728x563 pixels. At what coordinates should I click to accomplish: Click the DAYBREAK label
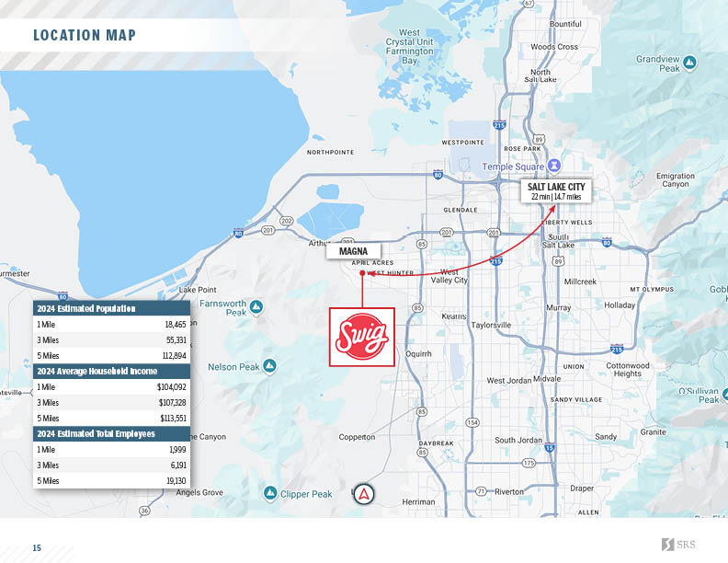click(436, 443)
